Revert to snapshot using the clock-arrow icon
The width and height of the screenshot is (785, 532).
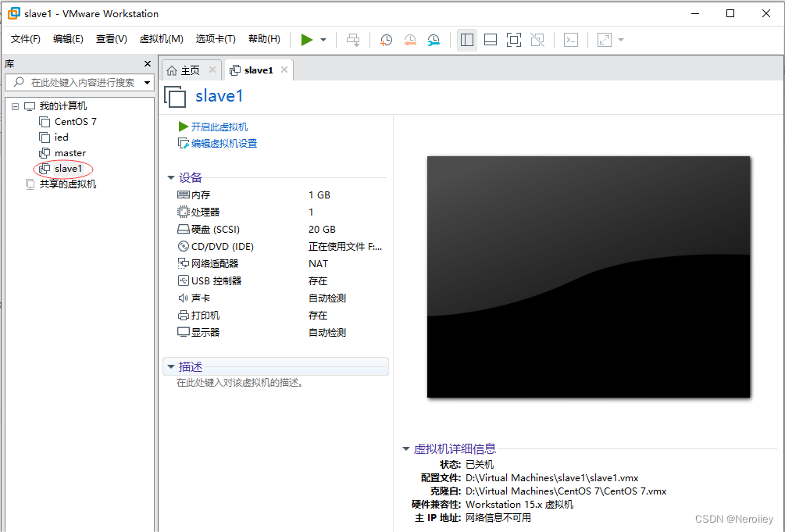(x=410, y=40)
